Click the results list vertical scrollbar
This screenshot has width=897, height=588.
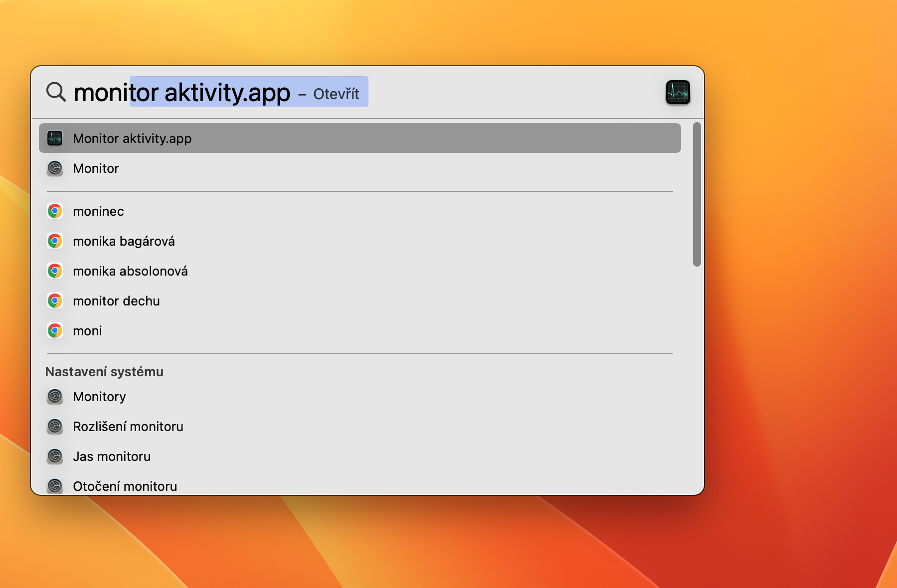click(697, 194)
